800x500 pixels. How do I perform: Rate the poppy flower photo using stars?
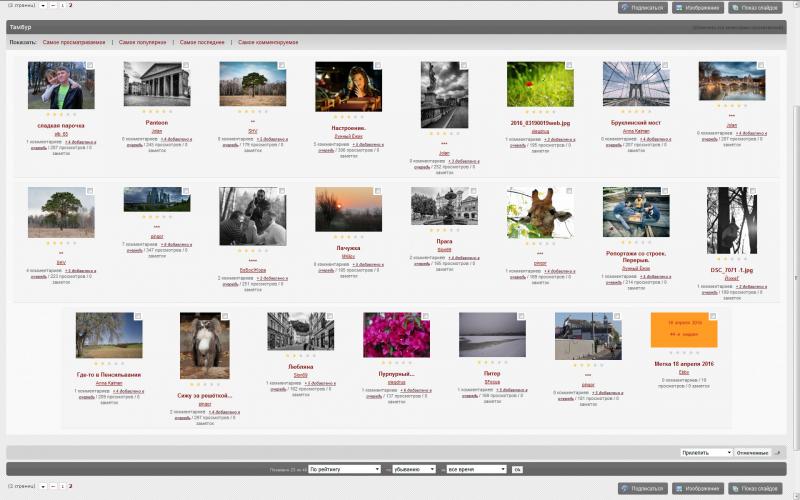(x=540, y=111)
